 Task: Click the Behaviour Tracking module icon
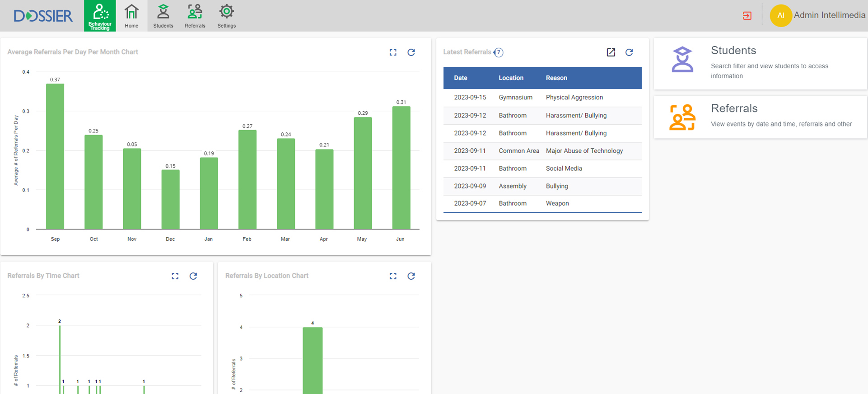click(100, 16)
